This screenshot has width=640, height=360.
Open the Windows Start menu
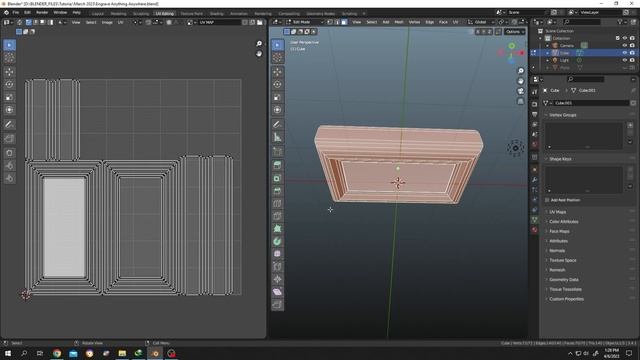coord(8,353)
